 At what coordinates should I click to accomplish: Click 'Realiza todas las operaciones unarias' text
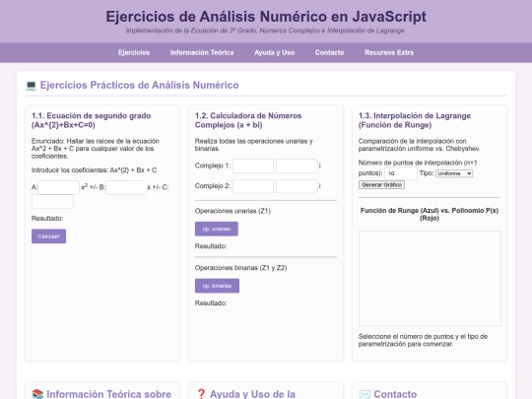point(254,145)
